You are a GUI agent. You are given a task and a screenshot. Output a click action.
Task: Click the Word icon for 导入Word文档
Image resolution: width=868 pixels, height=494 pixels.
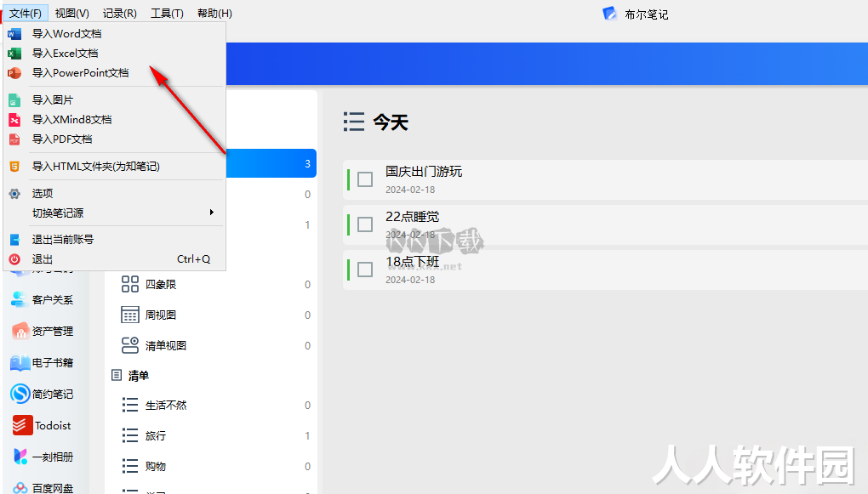click(x=14, y=34)
